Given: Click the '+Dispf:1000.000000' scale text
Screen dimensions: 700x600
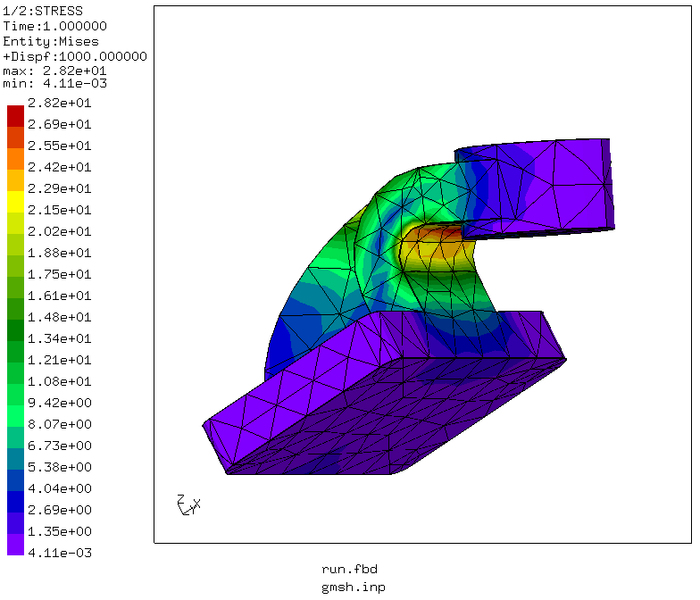Looking at the screenshot, I should [75, 57].
